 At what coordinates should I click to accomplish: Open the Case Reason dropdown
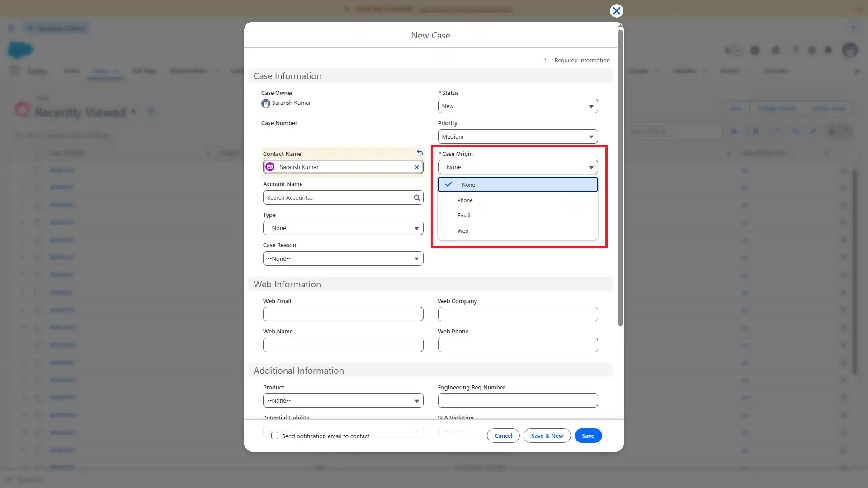click(343, 259)
